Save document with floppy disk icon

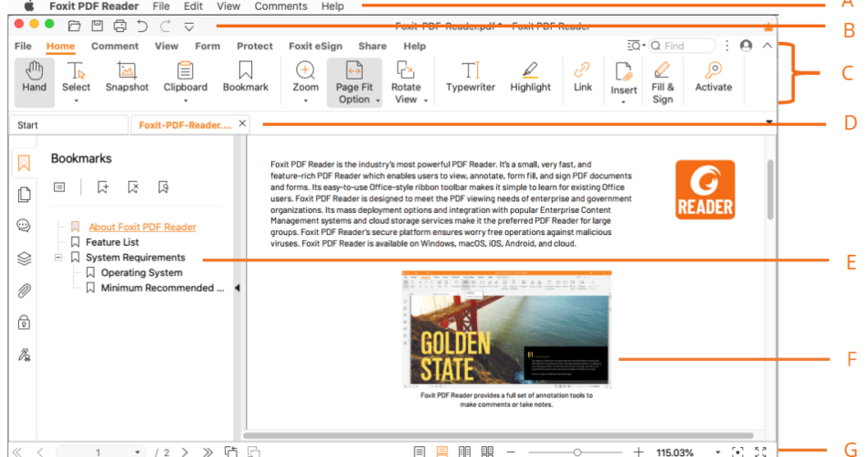pyautogui.click(x=98, y=26)
